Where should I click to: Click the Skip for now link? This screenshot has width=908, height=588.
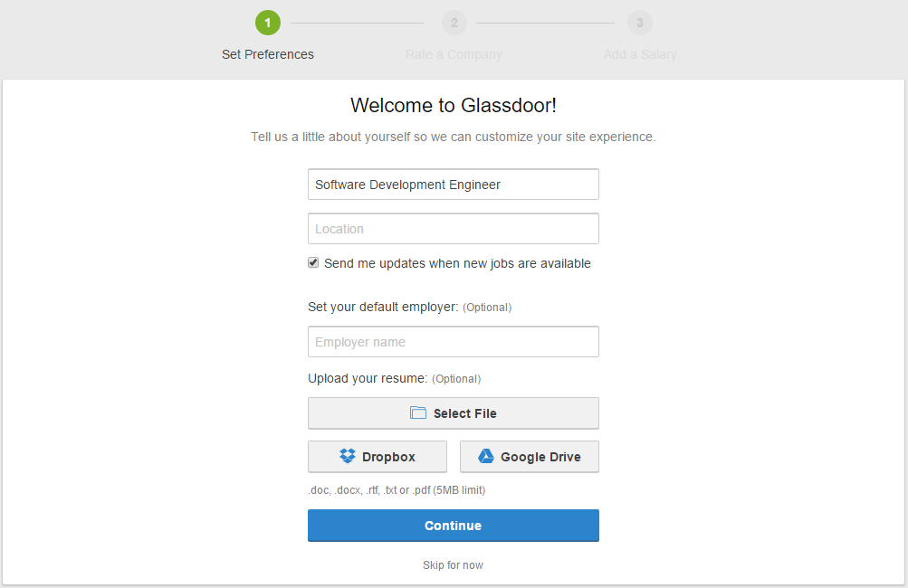tap(453, 565)
